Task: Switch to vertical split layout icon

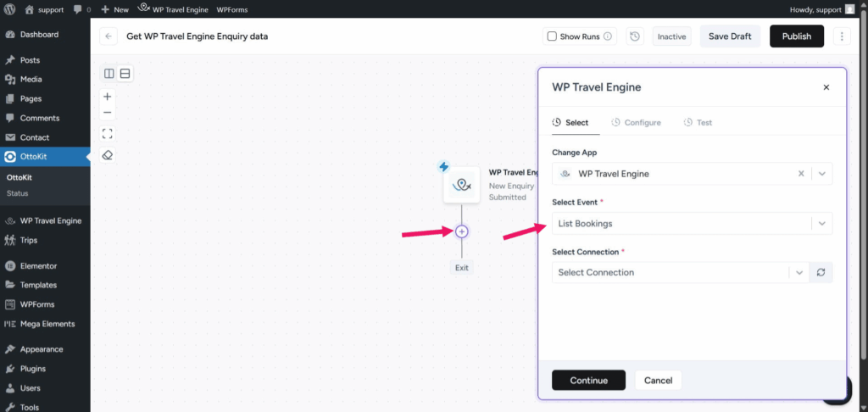Action: click(x=109, y=73)
